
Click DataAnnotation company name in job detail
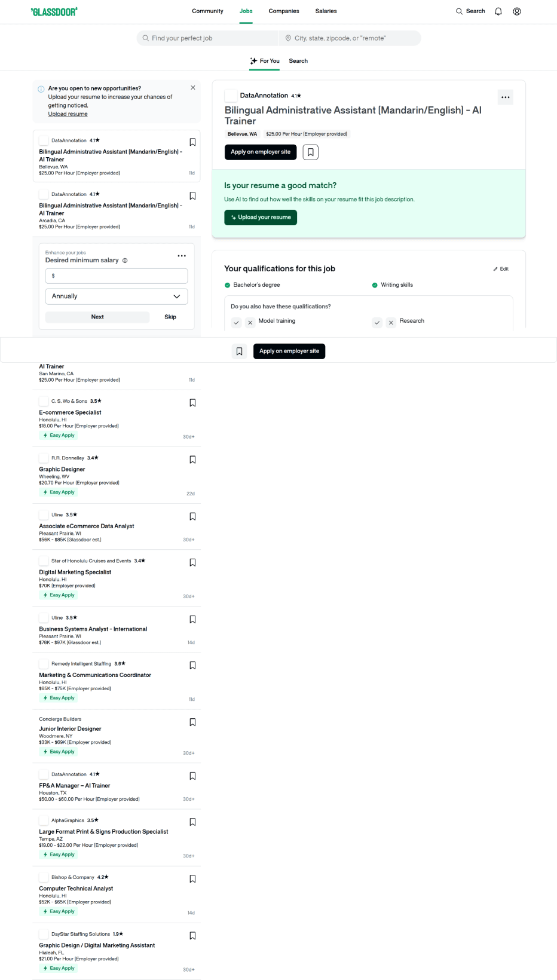pyautogui.click(x=264, y=96)
